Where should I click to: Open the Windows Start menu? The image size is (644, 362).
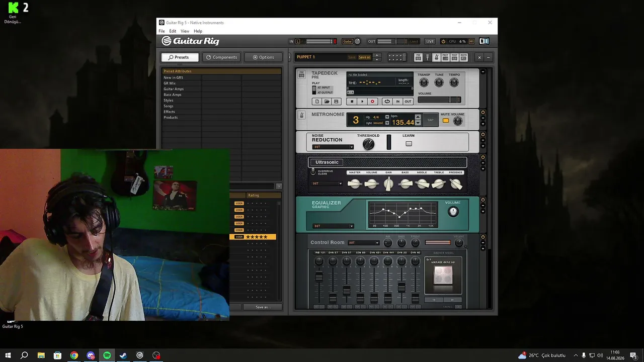coord(8,355)
